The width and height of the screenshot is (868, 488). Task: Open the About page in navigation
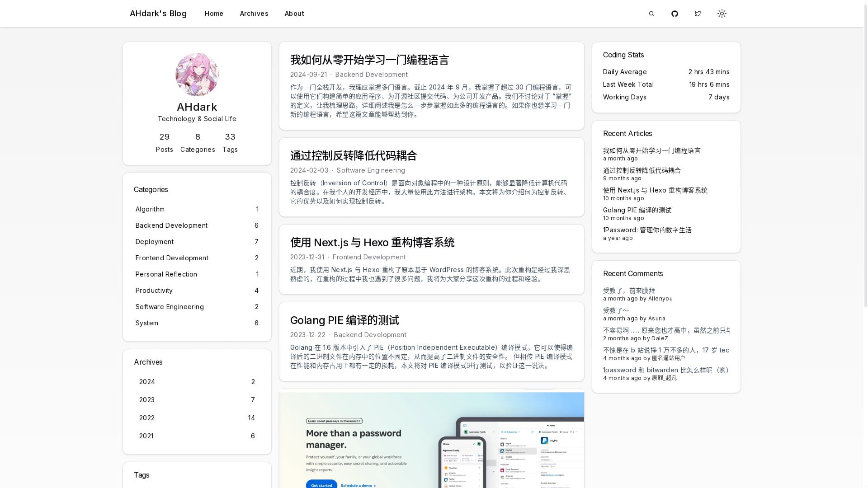[x=294, y=14]
